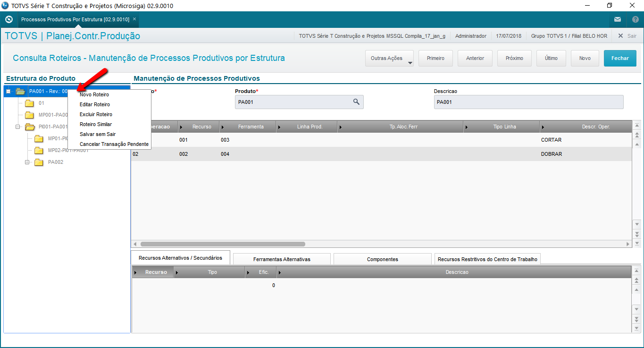The height and width of the screenshot is (348, 644).
Task: Click the folder icon beside PA002
Action: pos(39,162)
